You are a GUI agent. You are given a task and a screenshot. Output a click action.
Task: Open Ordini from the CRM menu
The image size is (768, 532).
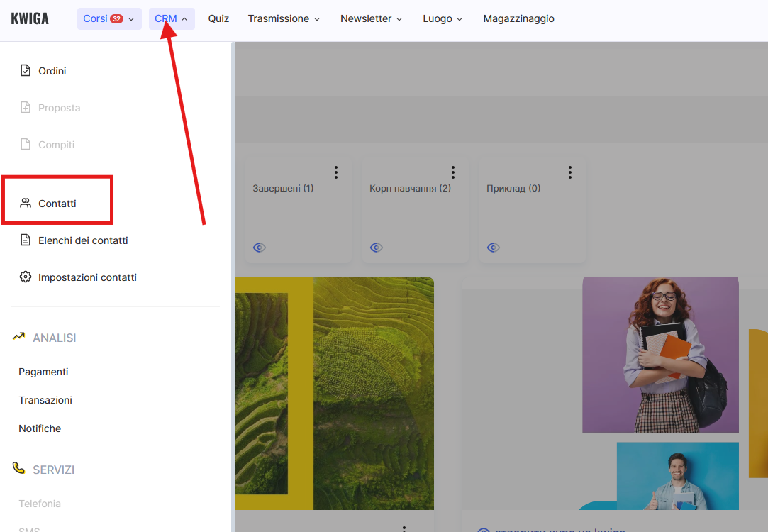click(x=52, y=71)
